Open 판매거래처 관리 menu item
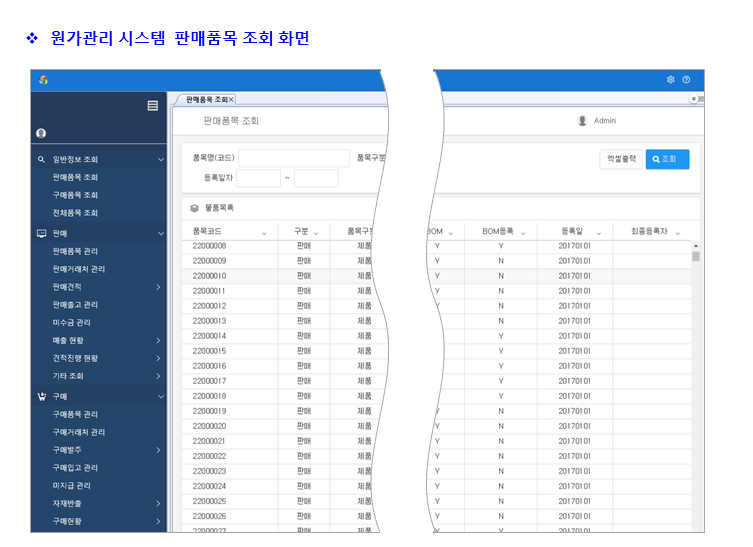The image size is (753, 547). coord(79,269)
